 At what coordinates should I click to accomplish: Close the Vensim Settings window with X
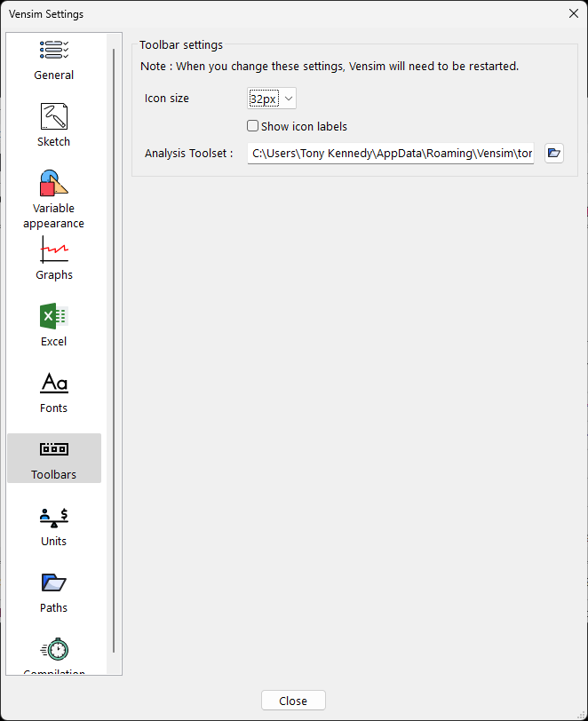[572, 12]
